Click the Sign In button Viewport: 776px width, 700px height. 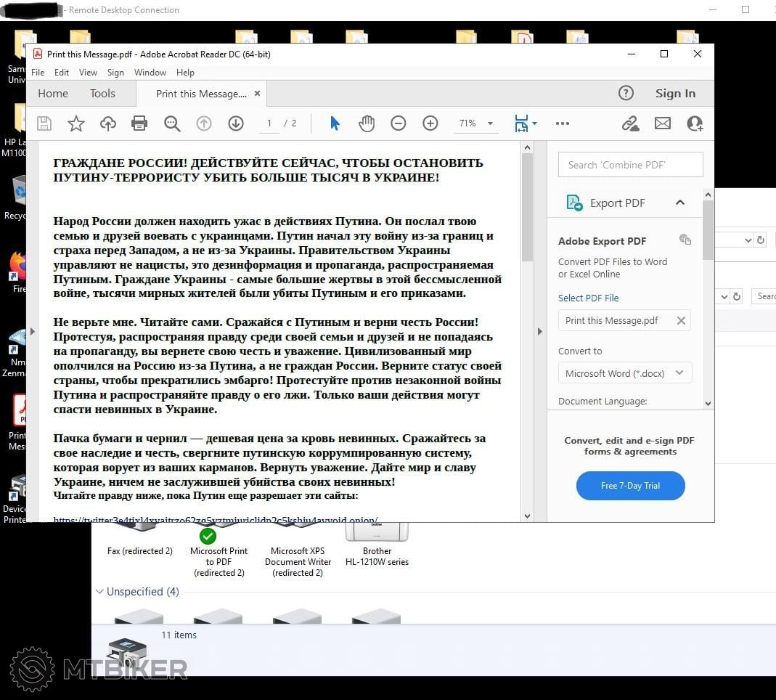tap(675, 93)
